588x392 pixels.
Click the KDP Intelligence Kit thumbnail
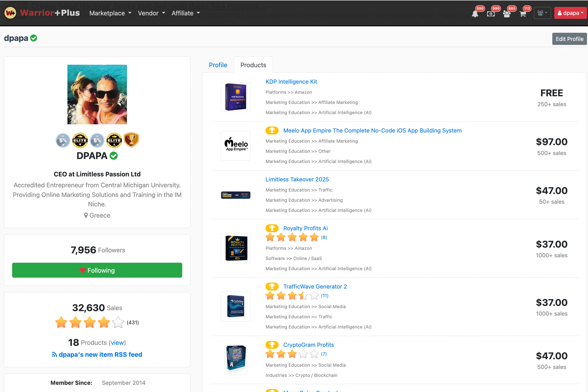(235, 97)
